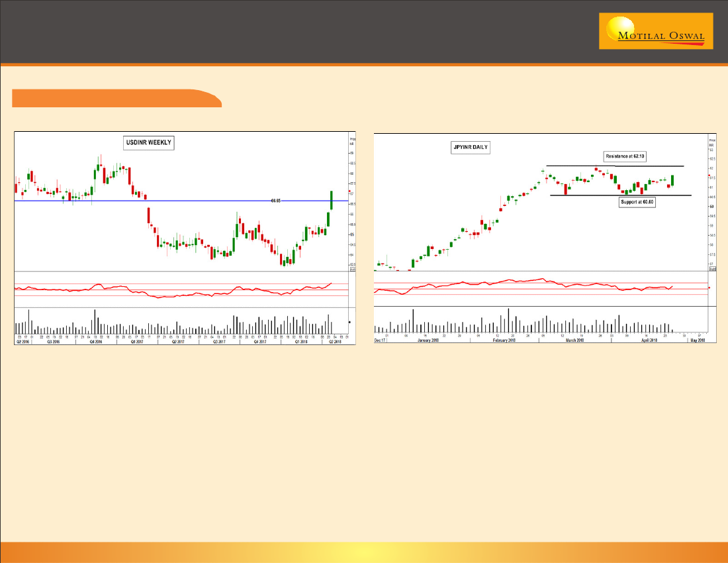Image resolution: width=728 pixels, height=563 pixels.
Task: Click the red current-price marker on JPYINR axis
Action: pyautogui.click(x=709, y=176)
